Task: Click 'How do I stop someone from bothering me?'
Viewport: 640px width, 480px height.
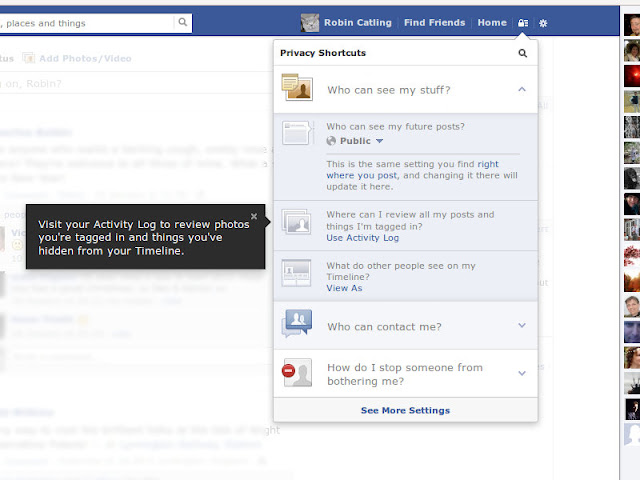Action: pos(405,374)
